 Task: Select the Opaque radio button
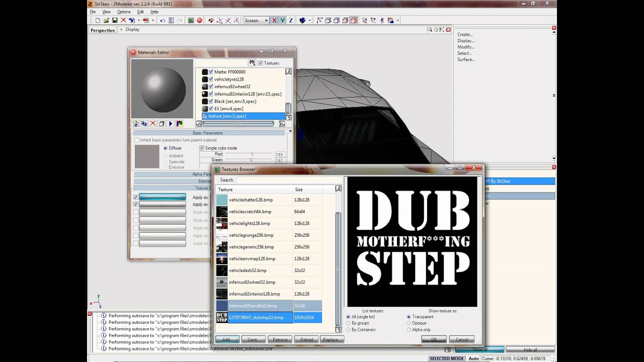coord(409,323)
